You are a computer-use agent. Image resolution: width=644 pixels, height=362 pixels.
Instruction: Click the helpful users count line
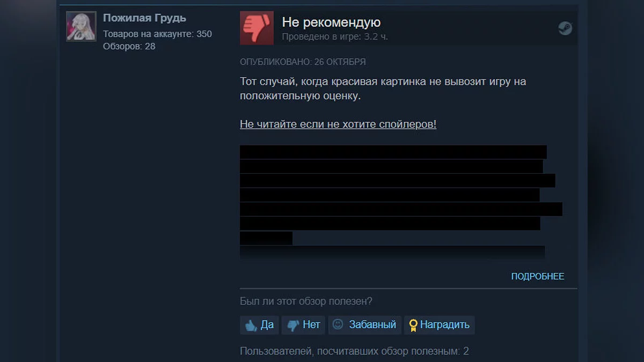(354, 351)
